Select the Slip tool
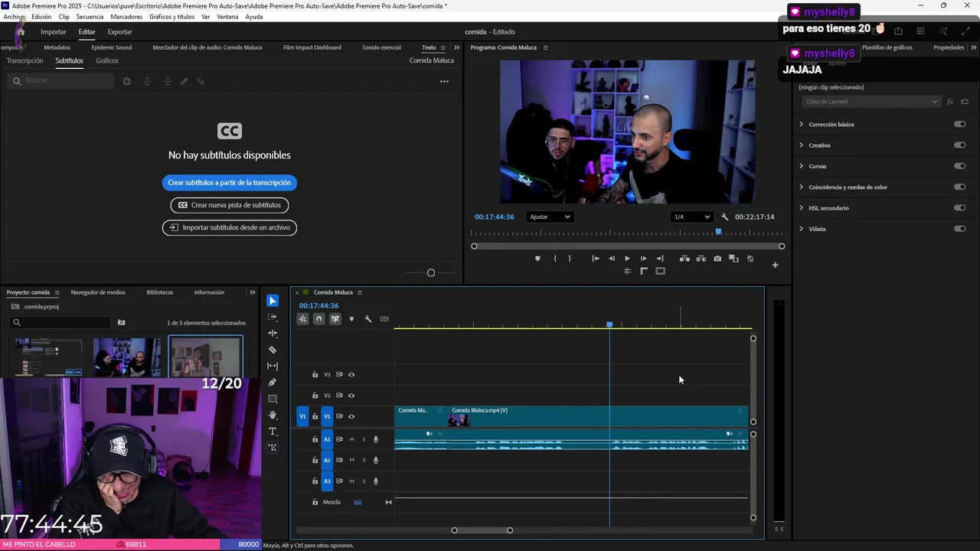 tap(273, 366)
